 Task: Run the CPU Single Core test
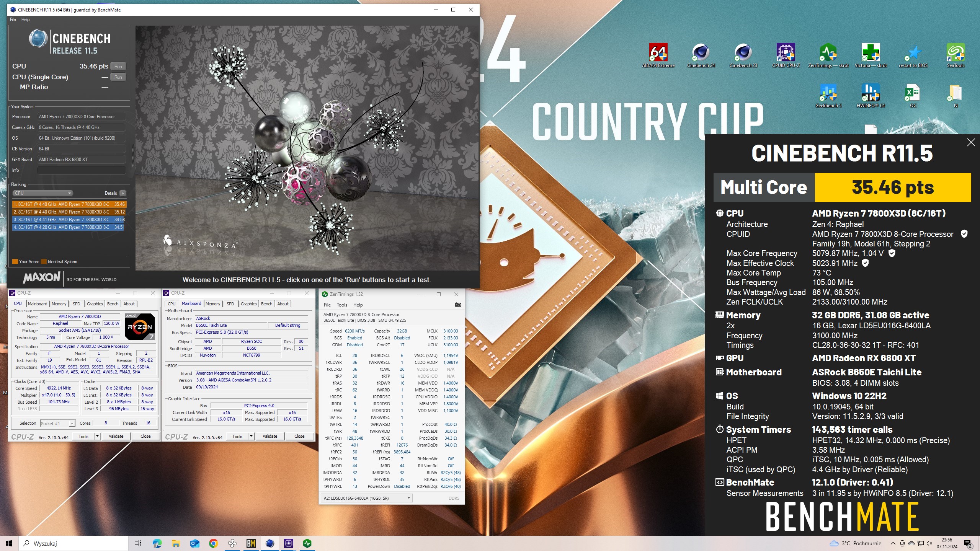tap(118, 77)
